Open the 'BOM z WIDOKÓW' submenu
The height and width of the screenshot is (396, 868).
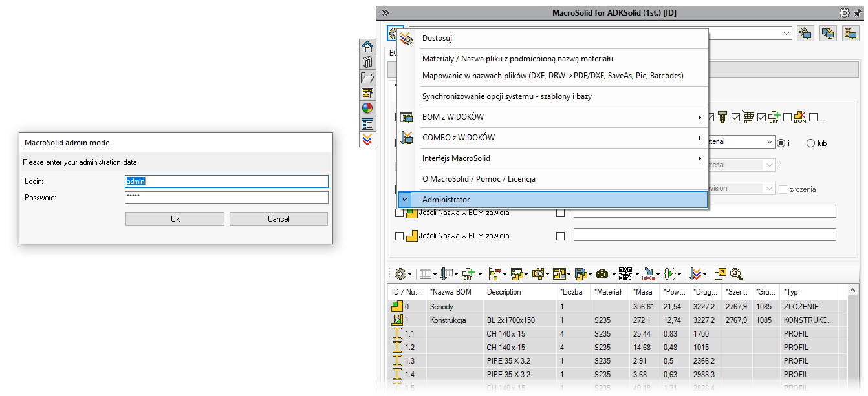(553, 117)
